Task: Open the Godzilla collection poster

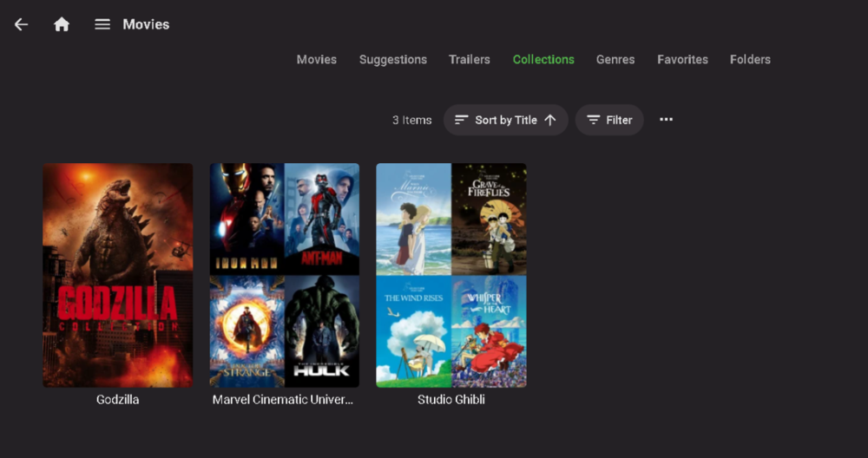Action: point(118,275)
